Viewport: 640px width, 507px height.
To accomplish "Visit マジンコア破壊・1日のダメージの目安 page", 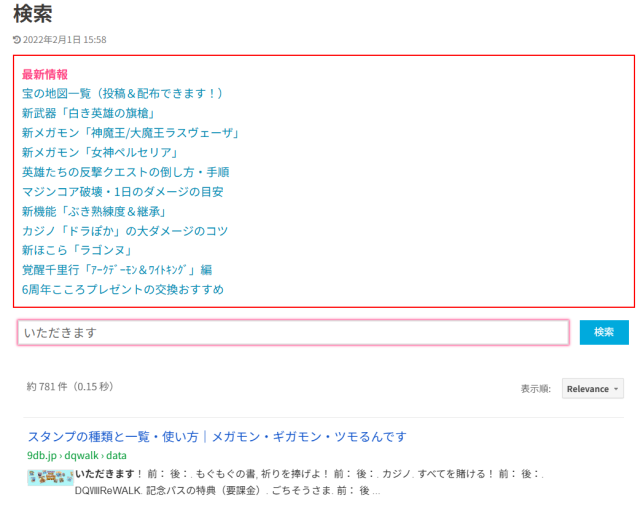I will tap(122, 192).
